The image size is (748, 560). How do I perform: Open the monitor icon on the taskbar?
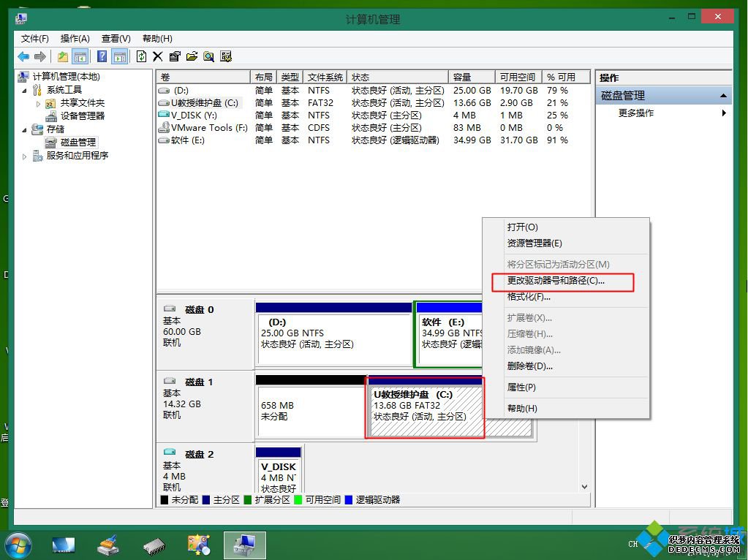(x=64, y=545)
